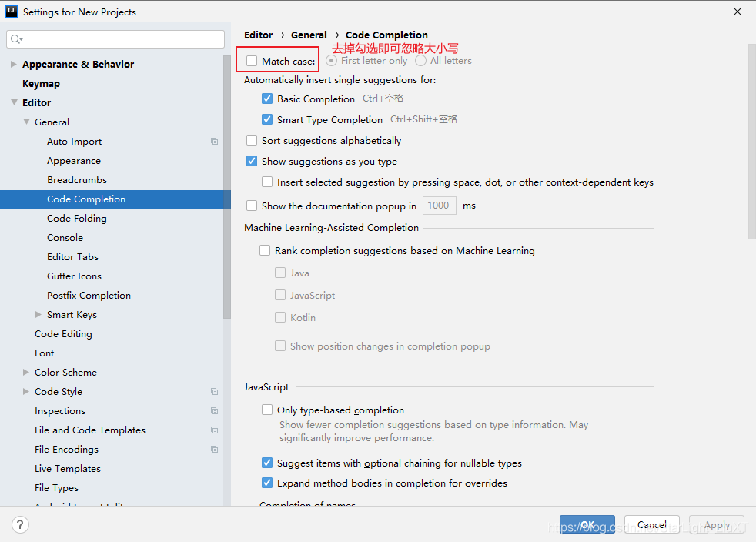Collapse the Editor tree node
Viewport: 756px width, 542px height.
point(14,102)
